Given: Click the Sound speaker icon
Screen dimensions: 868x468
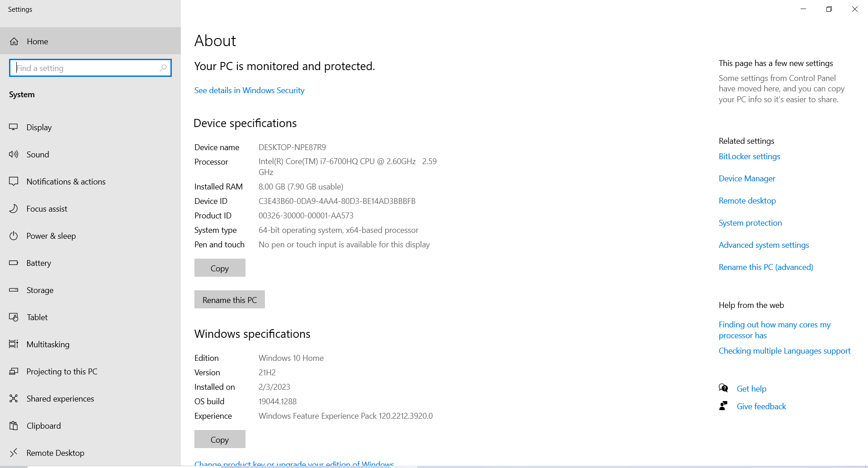Looking at the screenshot, I should 14,154.
